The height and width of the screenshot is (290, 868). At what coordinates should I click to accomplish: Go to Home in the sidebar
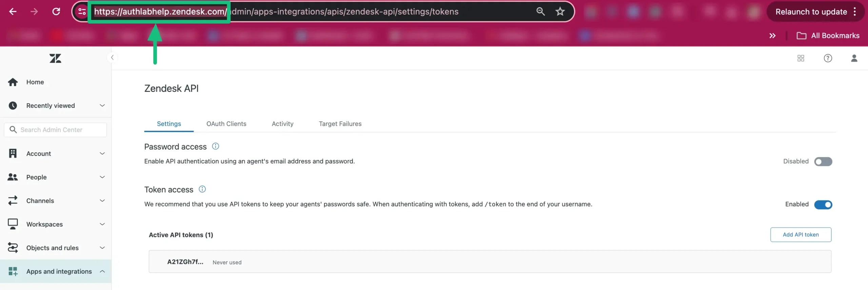tap(56, 82)
